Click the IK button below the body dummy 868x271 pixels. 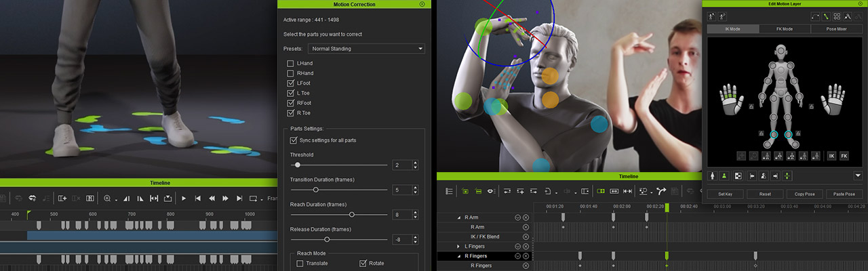click(x=831, y=156)
